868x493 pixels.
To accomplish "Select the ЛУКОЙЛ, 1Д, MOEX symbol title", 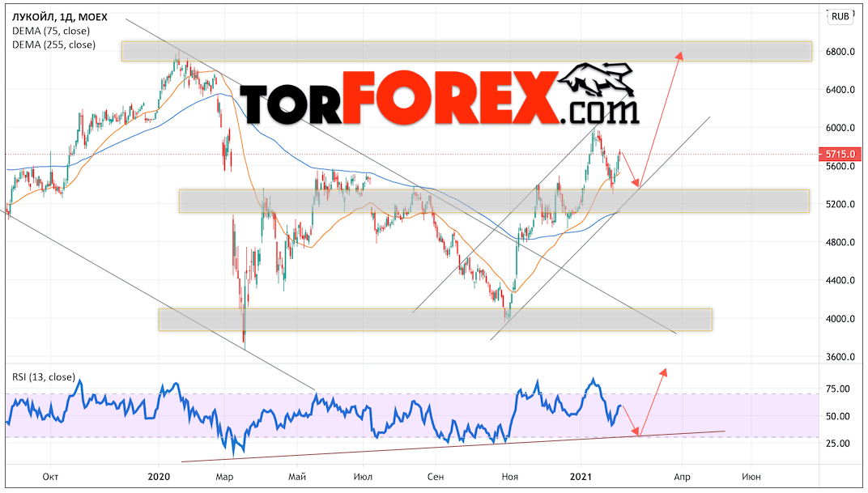I will pyautogui.click(x=60, y=17).
